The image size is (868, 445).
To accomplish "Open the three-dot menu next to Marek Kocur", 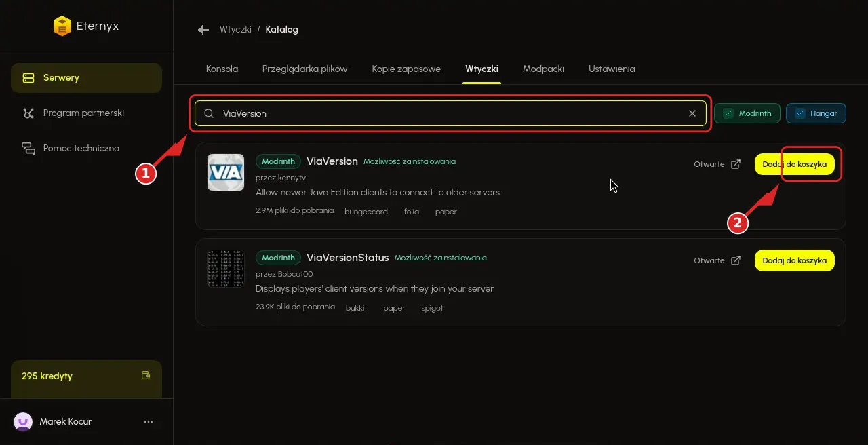I will (x=149, y=421).
